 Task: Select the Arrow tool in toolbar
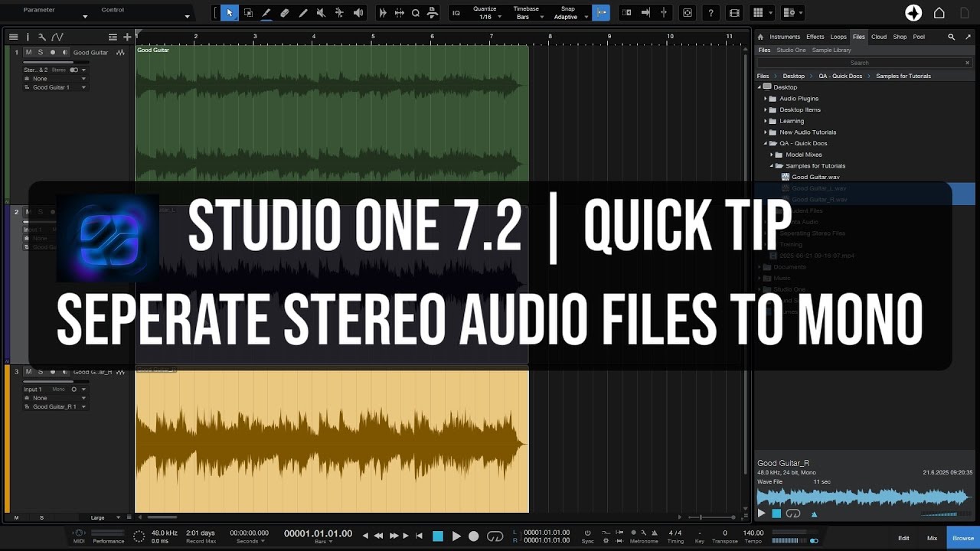pyautogui.click(x=230, y=13)
